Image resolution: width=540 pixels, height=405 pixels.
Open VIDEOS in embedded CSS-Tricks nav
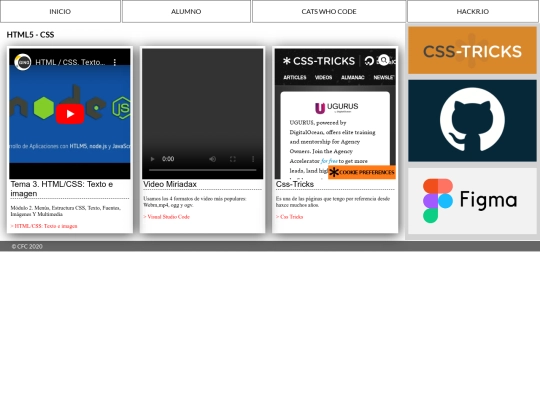(x=323, y=77)
